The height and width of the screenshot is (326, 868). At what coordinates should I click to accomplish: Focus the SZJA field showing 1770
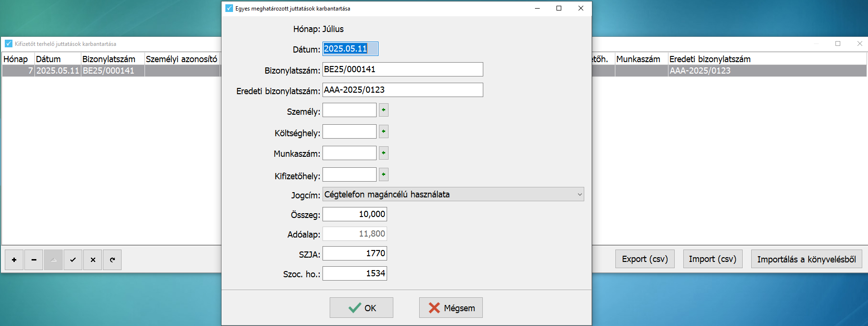(355, 253)
